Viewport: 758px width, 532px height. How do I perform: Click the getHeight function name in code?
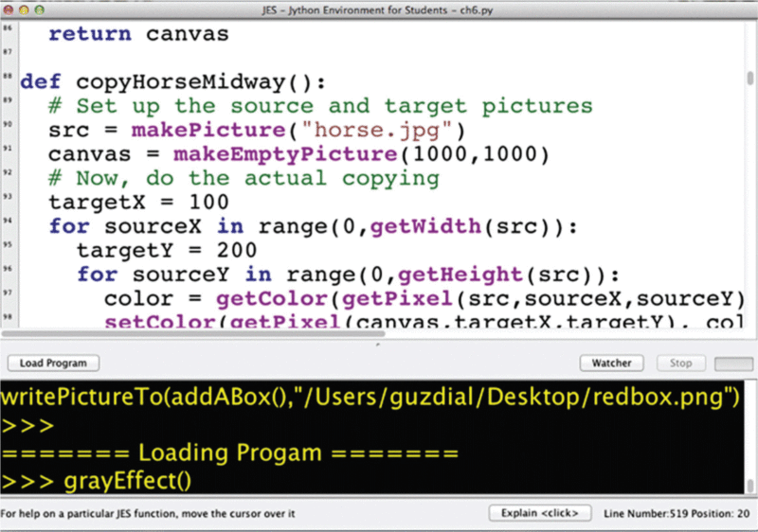click(x=460, y=275)
